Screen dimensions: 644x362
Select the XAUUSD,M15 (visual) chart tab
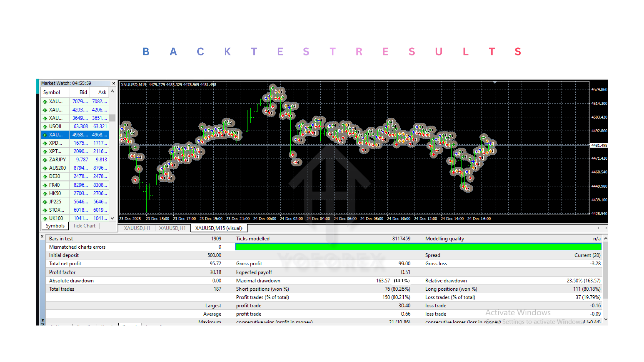click(218, 228)
